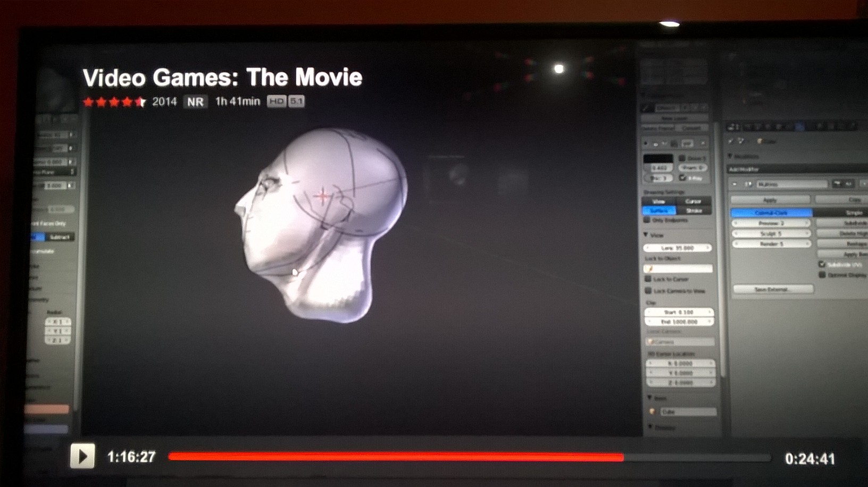The width and height of the screenshot is (868, 487).
Task: Select the Surface drawing setting
Action: [x=659, y=211]
